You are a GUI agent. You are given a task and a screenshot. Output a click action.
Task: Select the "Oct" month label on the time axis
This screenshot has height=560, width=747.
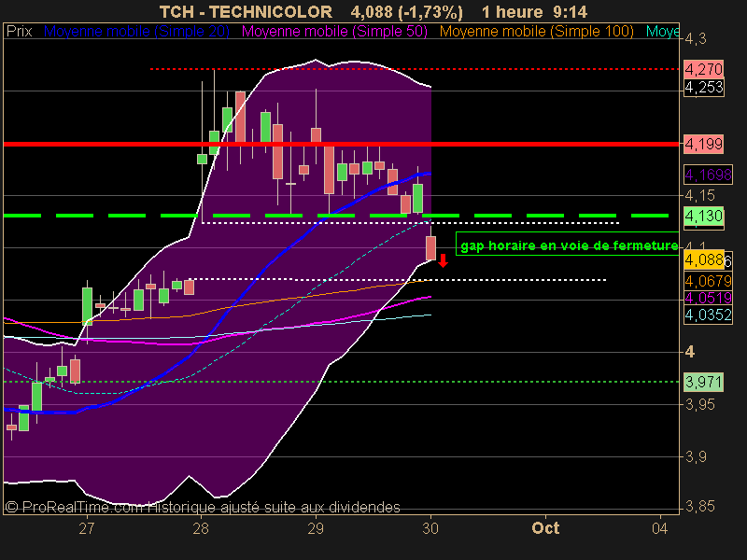click(x=545, y=528)
